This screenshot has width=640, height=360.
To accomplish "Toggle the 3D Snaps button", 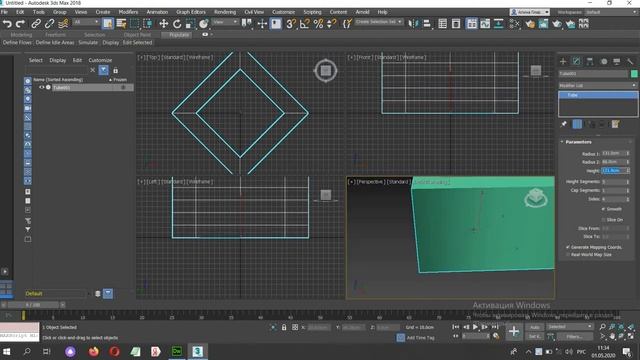I will [x=290, y=24].
